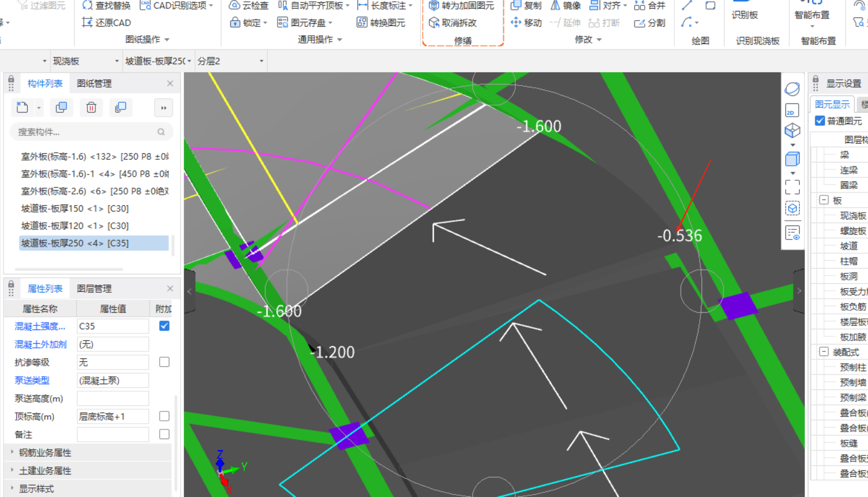Open the 智能布置 dropdown arrow
Screen dimensions: 868x497
812,26
